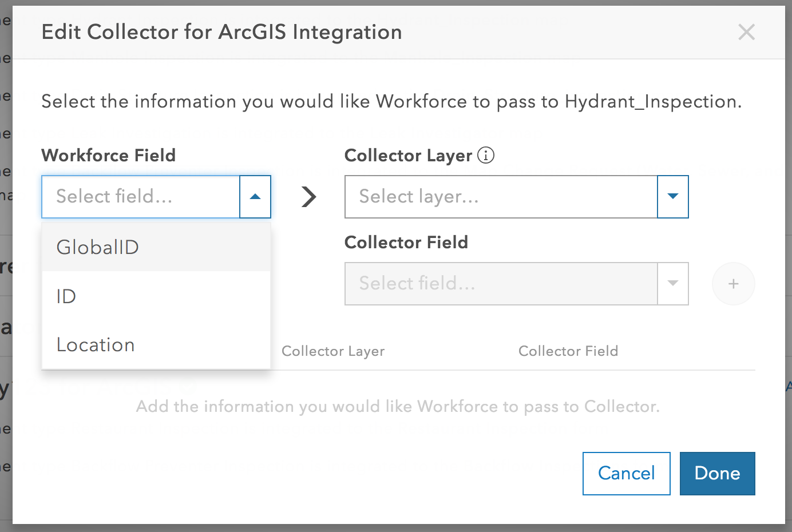Expand the Collector Layer dropdown arrow
The height and width of the screenshot is (532, 792).
(x=672, y=197)
